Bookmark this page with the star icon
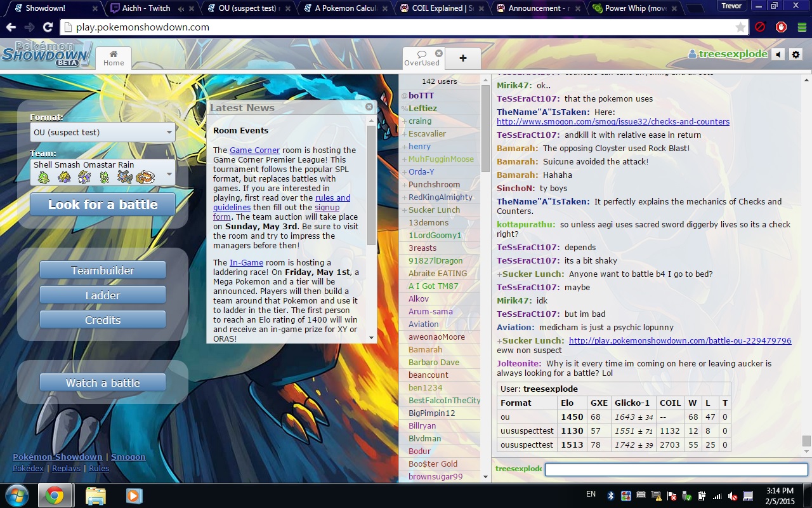This screenshot has width=812, height=508. pos(740,27)
